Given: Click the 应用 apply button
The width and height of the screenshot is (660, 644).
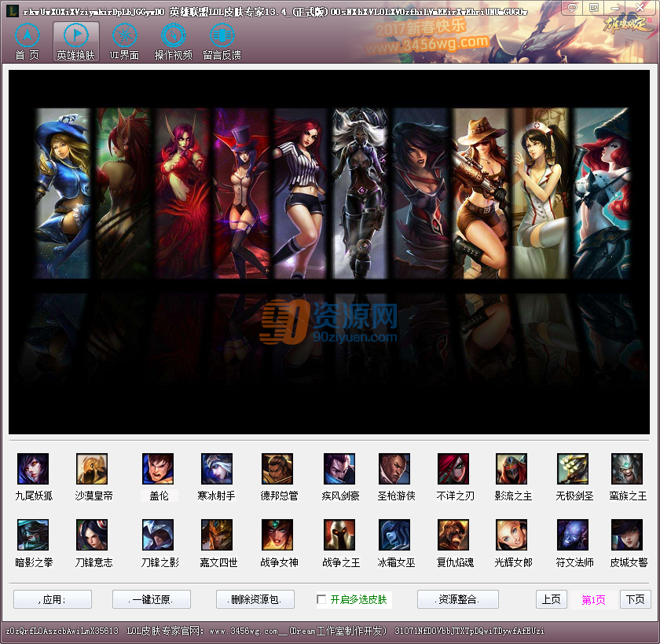Looking at the screenshot, I should click(x=53, y=599).
